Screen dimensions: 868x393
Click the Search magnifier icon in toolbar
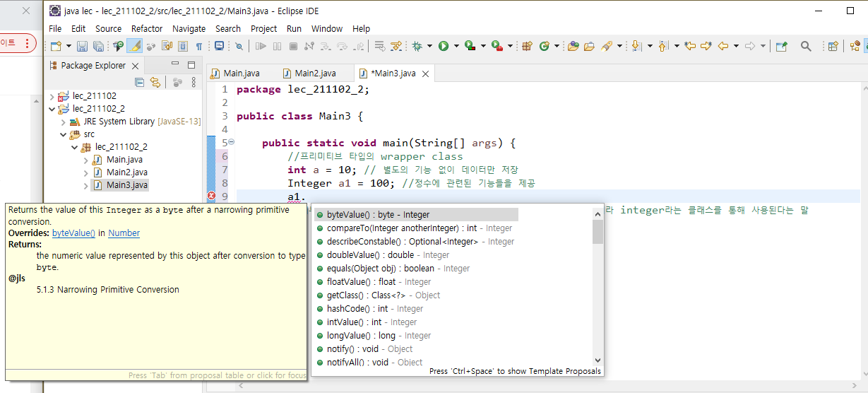coord(806,47)
